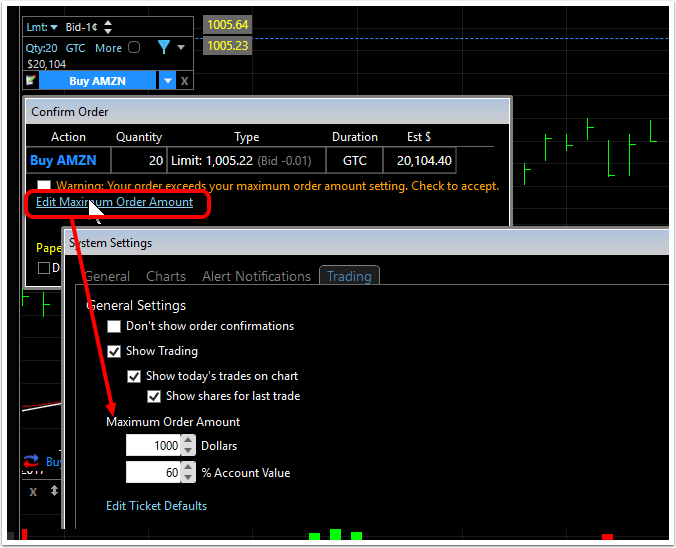The height and width of the screenshot is (548, 676).
Task: Toggle Show shares for last trade
Action: (154, 396)
